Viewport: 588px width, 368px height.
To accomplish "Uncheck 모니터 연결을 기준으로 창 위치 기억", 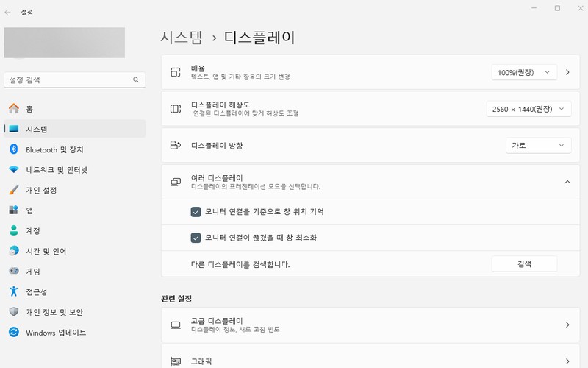I will tap(196, 212).
